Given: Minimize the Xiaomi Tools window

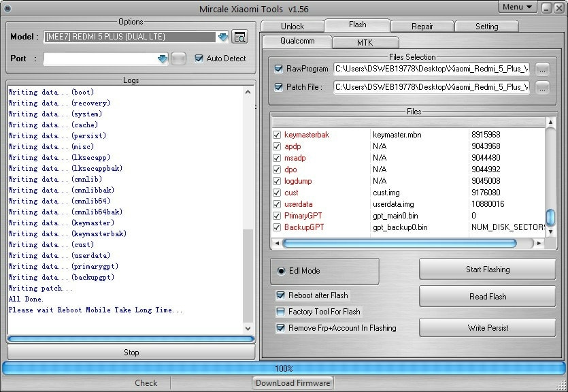Looking at the screenshot, I should click(x=547, y=8).
